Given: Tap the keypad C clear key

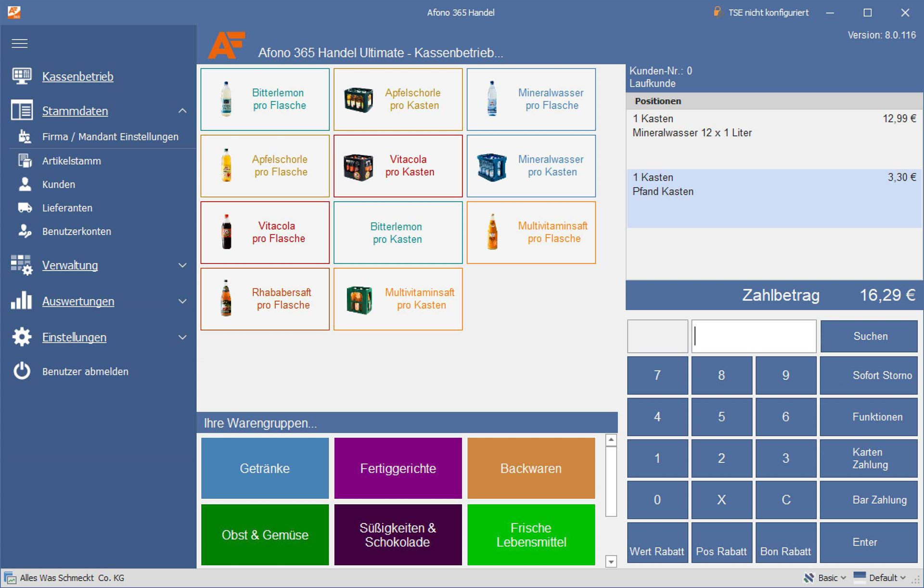Looking at the screenshot, I should (786, 500).
